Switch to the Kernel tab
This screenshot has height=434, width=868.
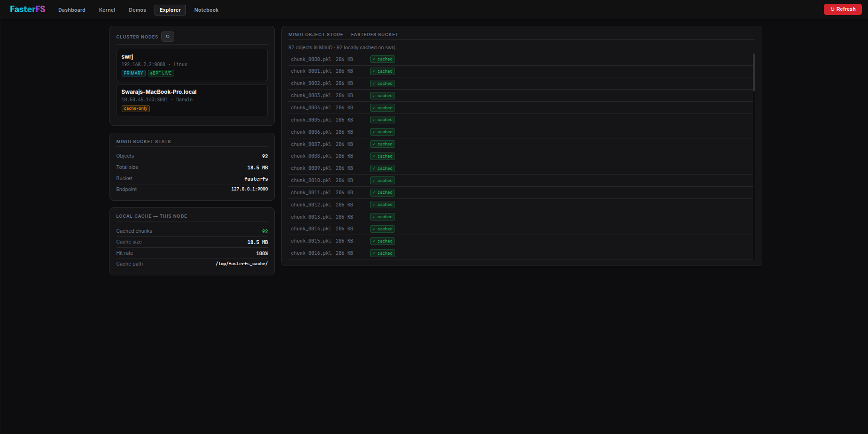tap(107, 10)
